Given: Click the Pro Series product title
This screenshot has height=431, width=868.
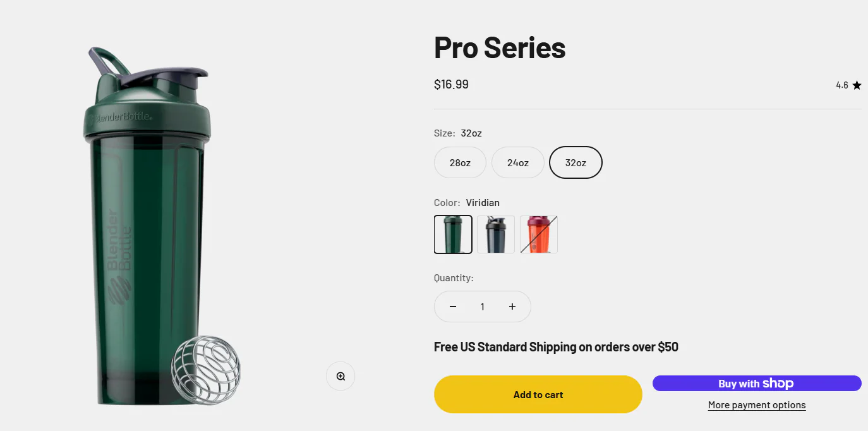Looking at the screenshot, I should click(x=500, y=47).
